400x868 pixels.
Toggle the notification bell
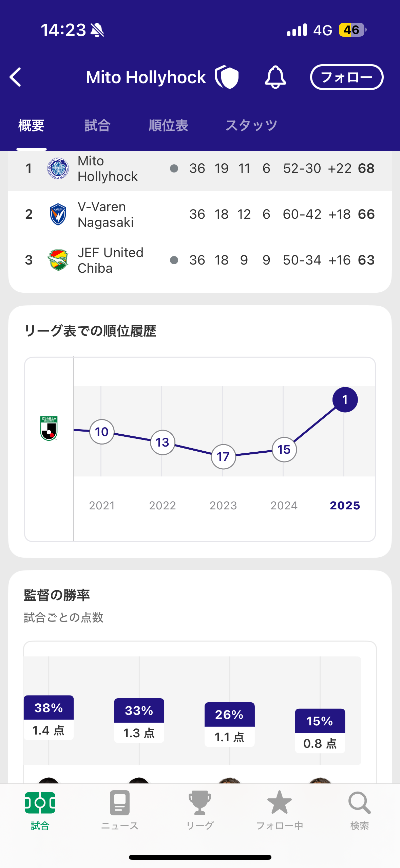275,77
